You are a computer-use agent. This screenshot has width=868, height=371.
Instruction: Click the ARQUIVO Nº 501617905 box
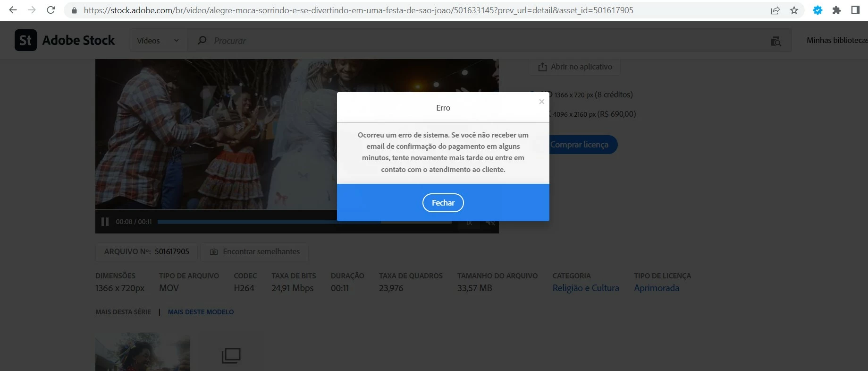(x=147, y=252)
